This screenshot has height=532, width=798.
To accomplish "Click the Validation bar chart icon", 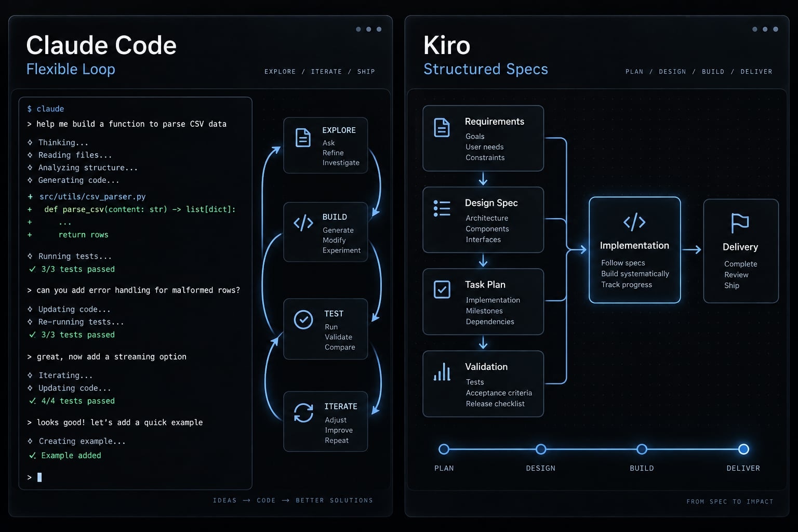I will [442, 372].
